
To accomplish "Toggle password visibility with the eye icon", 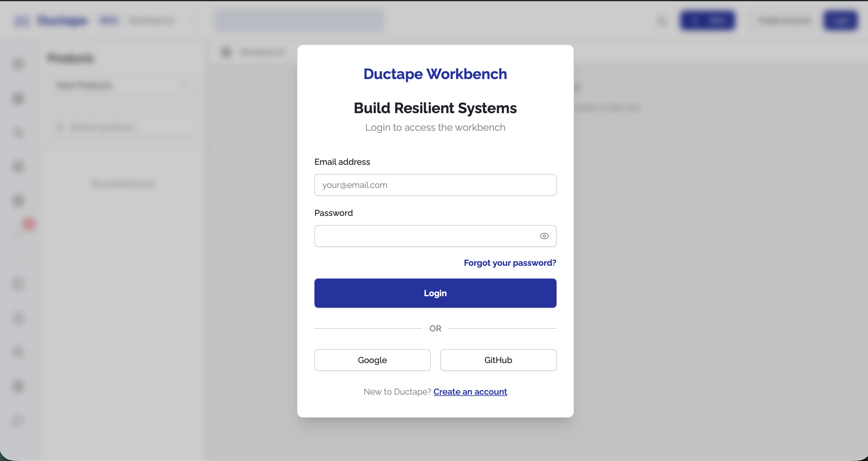I will click(x=544, y=236).
